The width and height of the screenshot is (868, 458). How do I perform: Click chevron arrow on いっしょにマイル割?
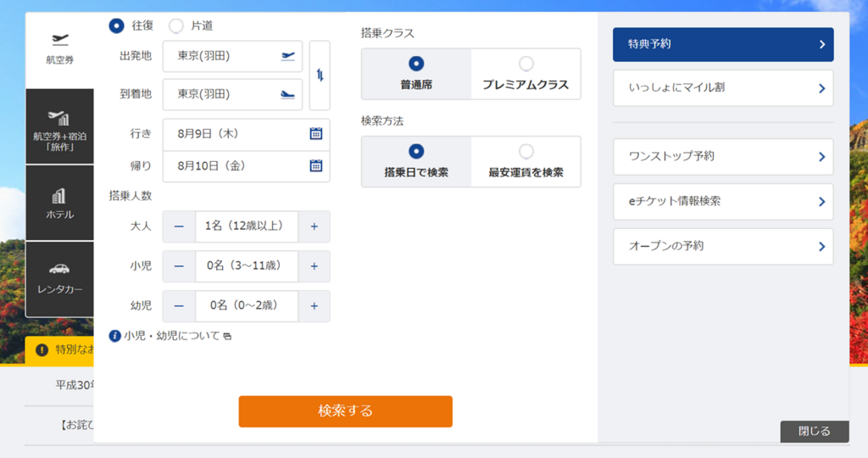822,88
